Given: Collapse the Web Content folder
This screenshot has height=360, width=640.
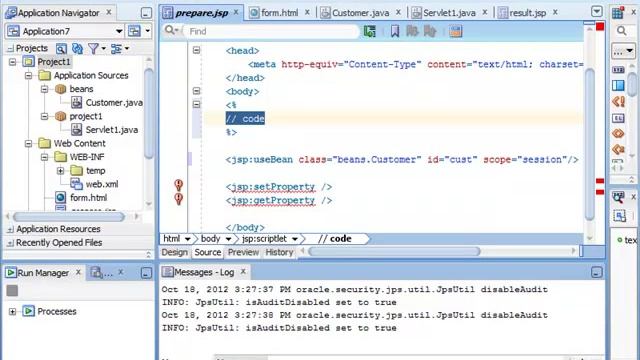Looking at the screenshot, I should coord(29,144).
